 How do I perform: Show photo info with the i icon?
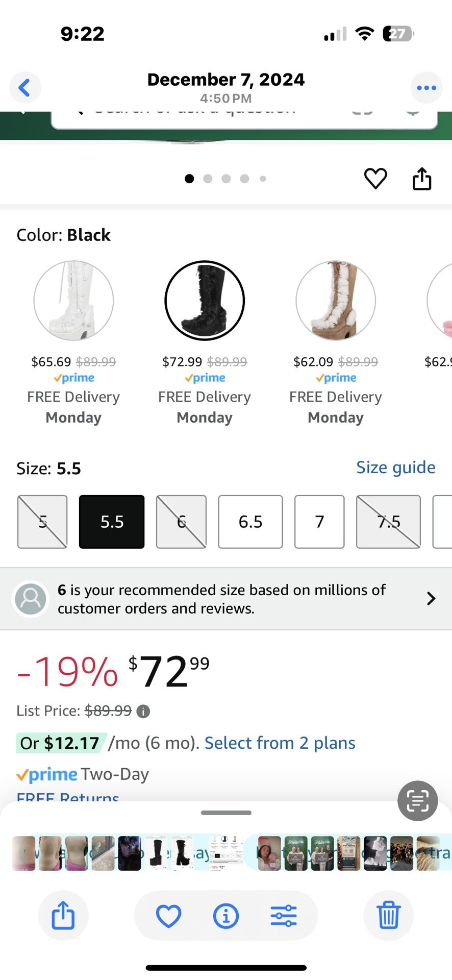pyautogui.click(x=226, y=916)
